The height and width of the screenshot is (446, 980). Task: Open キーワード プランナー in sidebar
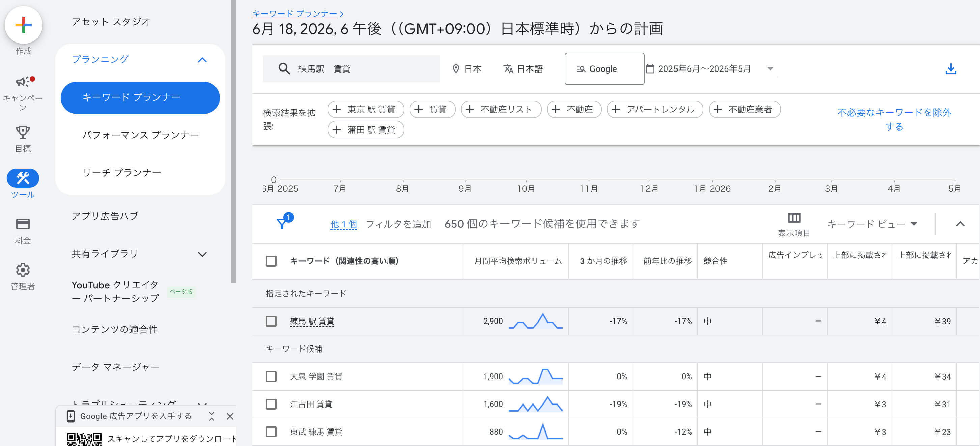click(140, 97)
